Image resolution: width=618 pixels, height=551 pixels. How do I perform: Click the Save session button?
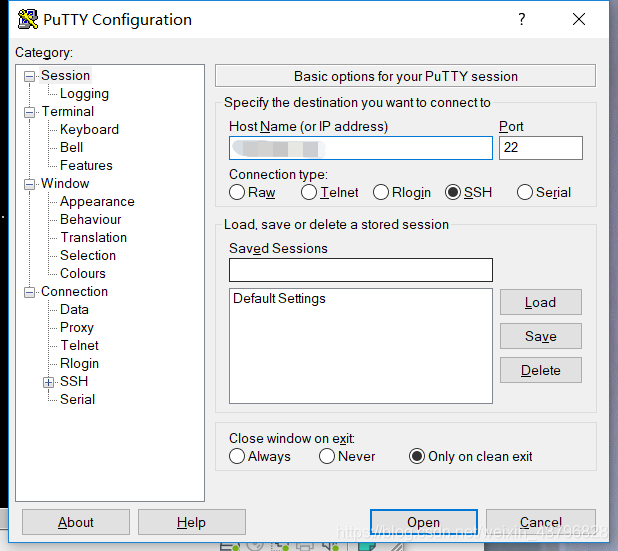tap(541, 336)
